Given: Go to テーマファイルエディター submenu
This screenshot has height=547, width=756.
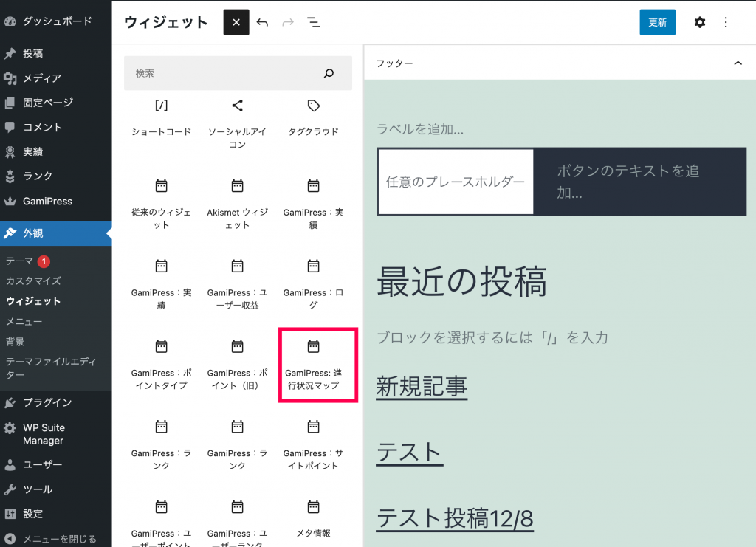Looking at the screenshot, I should (x=51, y=368).
